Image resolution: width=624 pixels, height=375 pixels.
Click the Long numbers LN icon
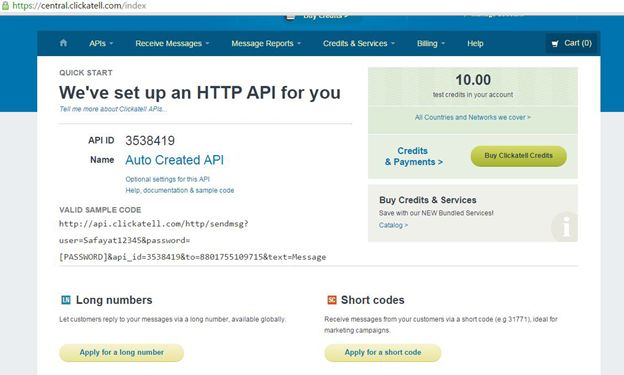pos(66,300)
